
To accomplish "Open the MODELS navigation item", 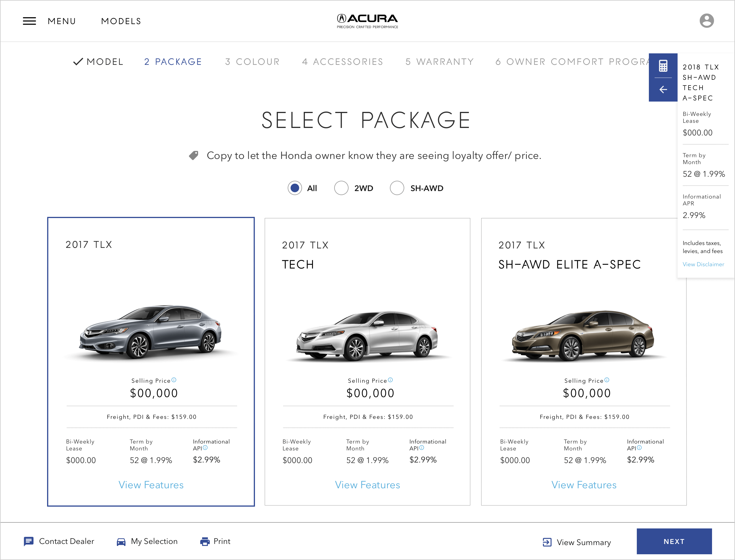I will coord(121,21).
